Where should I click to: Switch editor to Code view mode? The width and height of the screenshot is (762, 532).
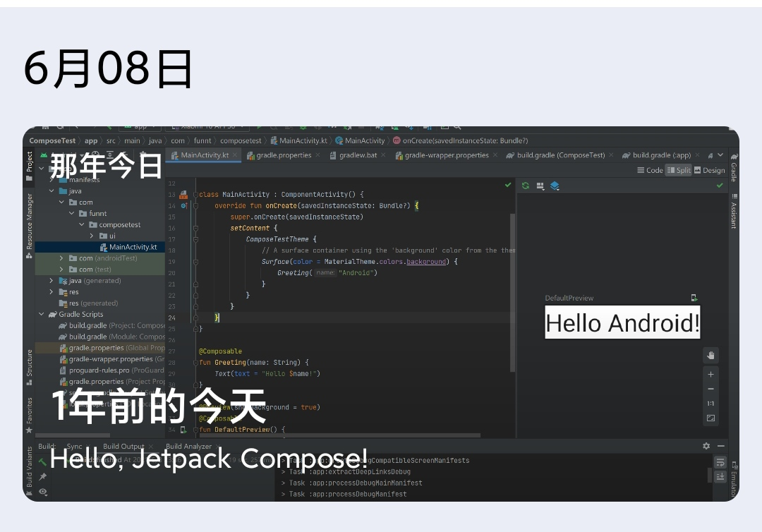pos(650,170)
